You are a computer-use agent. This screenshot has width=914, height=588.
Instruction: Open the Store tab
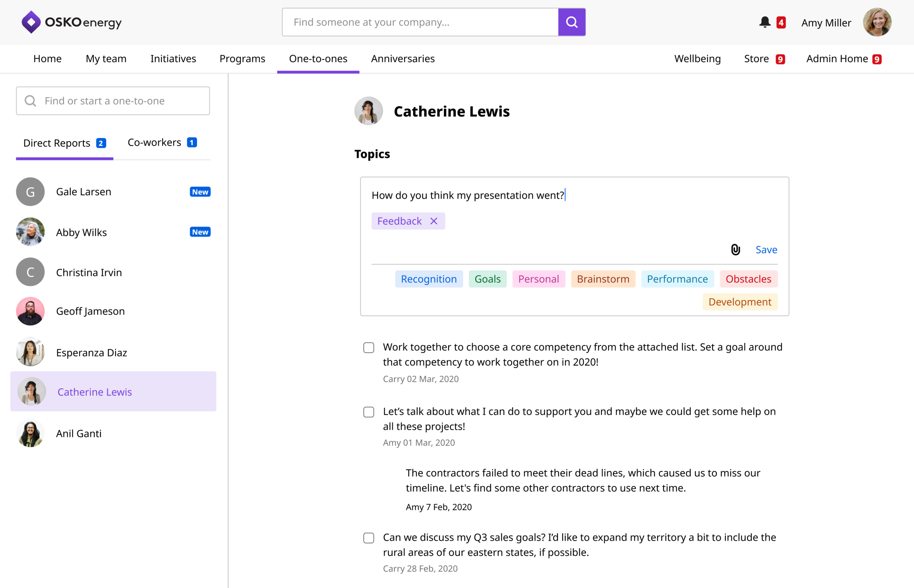[x=764, y=59]
